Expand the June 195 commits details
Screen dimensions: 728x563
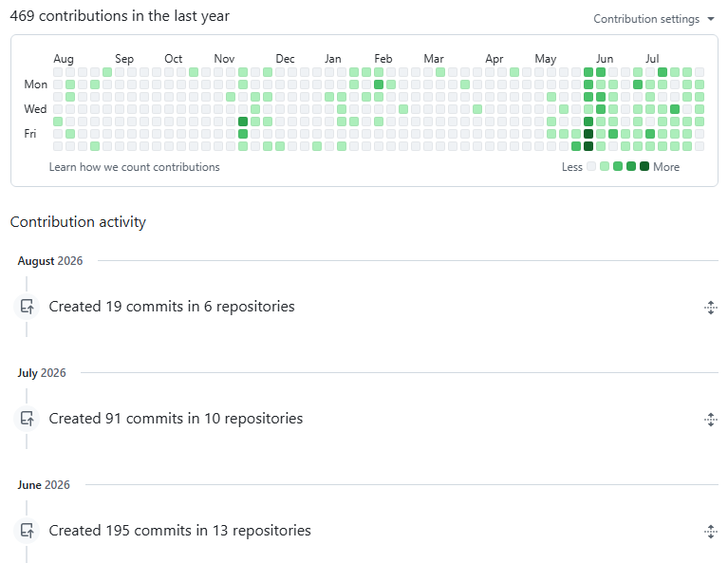710,532
